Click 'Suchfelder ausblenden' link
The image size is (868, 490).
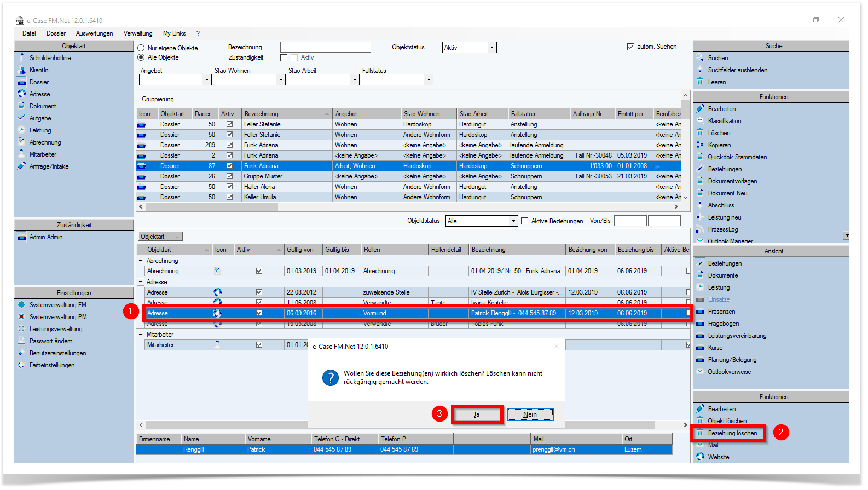(x=737, y=70)
